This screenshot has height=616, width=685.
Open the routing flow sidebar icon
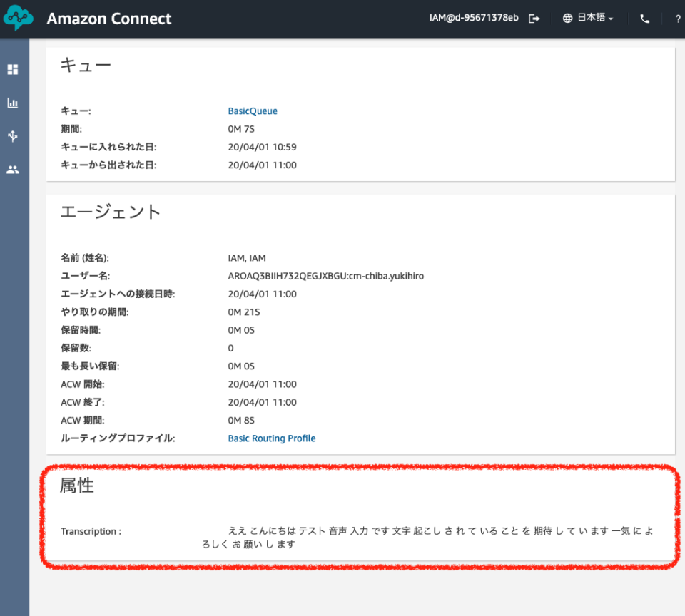(13, 136)
